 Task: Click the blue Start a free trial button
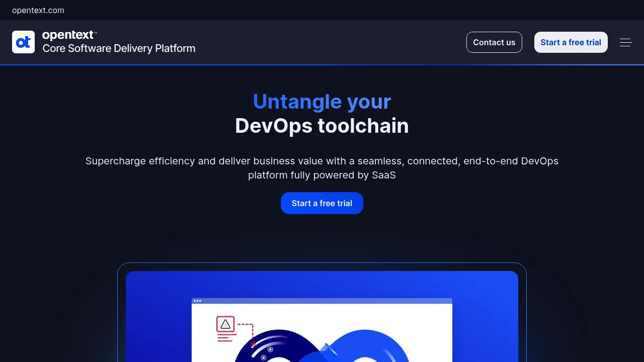322,203
